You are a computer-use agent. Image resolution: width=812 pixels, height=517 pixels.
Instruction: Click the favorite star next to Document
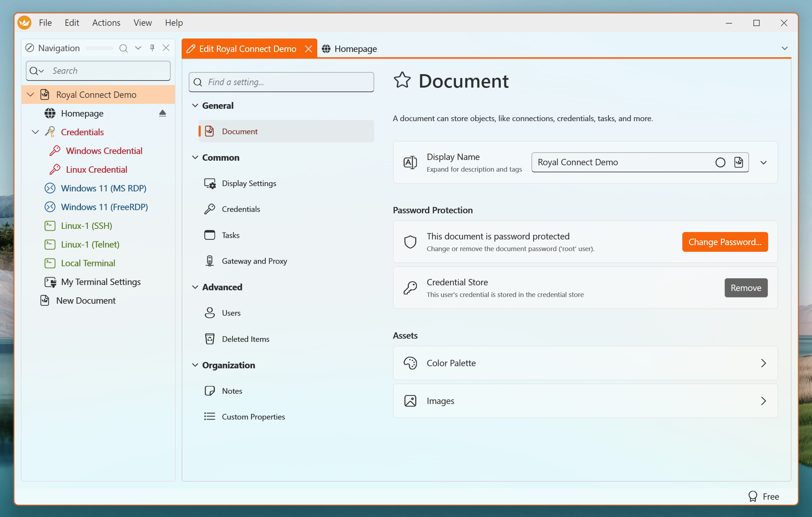pyautogui.click(x=402, y=81)
